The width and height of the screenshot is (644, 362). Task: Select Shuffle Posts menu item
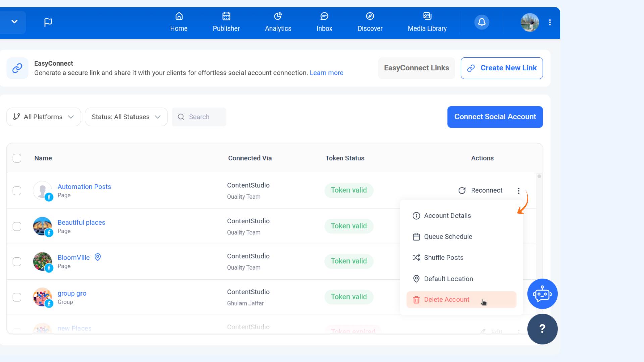click(x=461, y=258)
